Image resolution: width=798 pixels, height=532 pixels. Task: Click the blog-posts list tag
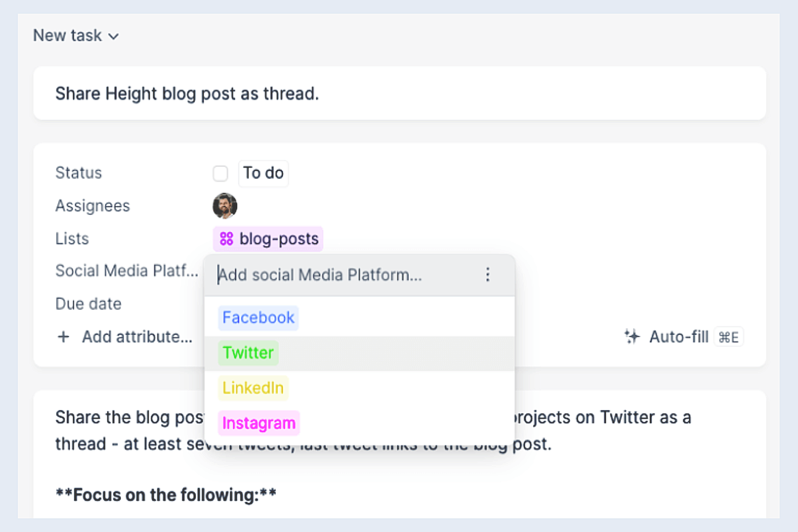[x=268, y=239]
